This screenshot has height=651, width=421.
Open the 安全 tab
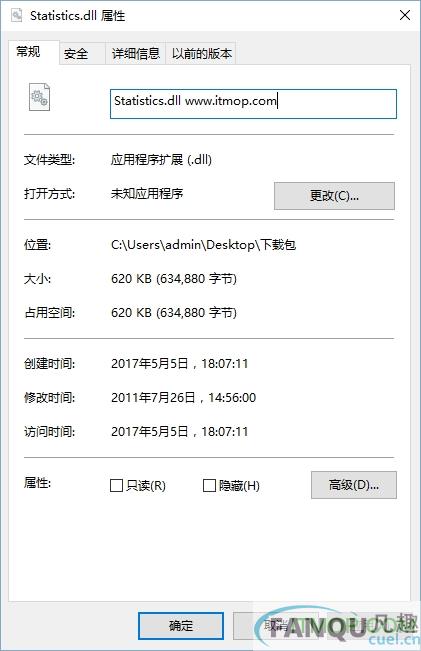[x=76, y=54]
